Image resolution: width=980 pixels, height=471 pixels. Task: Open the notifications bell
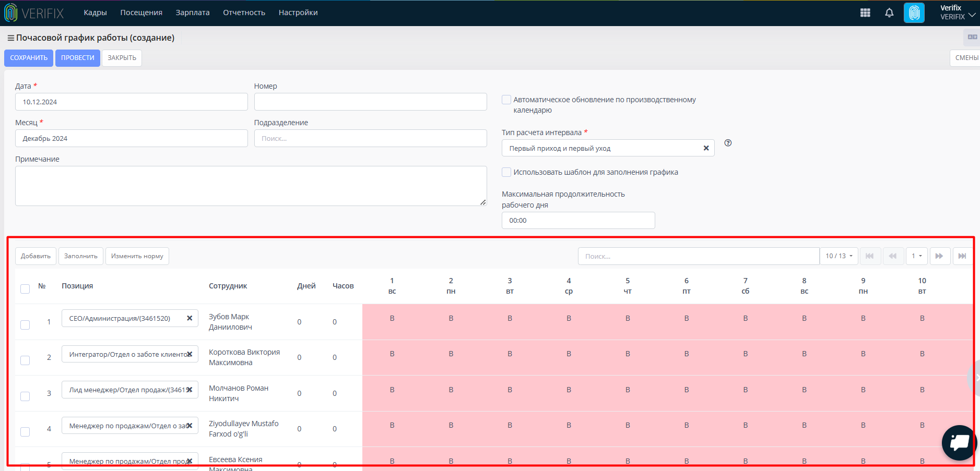point(889,13)
